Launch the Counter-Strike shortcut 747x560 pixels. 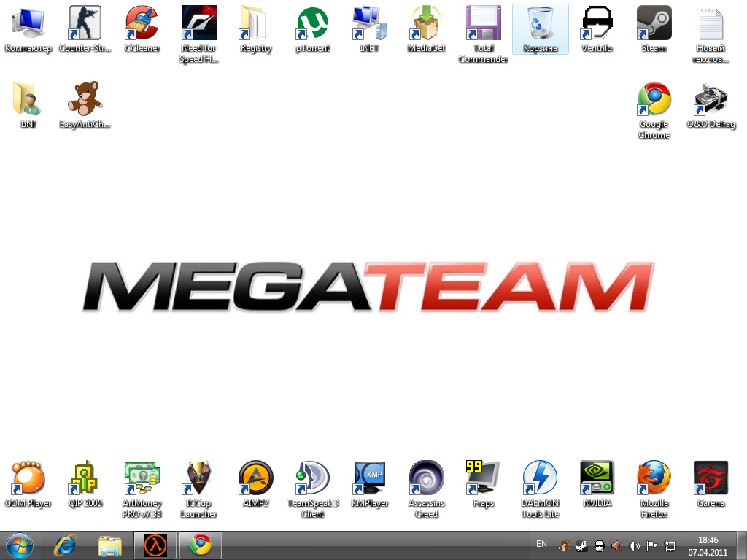click(x=85, y=29)
